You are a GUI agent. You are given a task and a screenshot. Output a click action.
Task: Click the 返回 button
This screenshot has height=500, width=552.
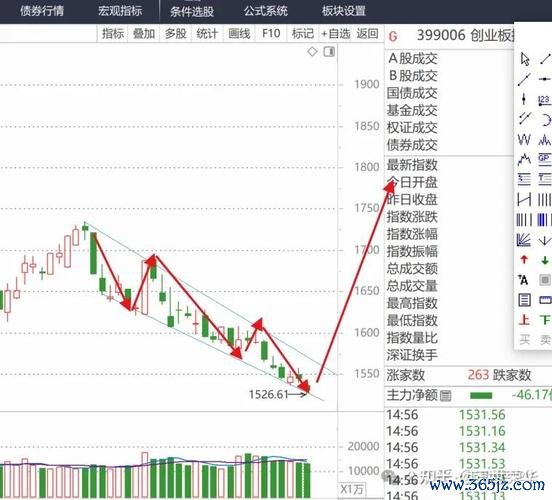[x=368, y=33]
